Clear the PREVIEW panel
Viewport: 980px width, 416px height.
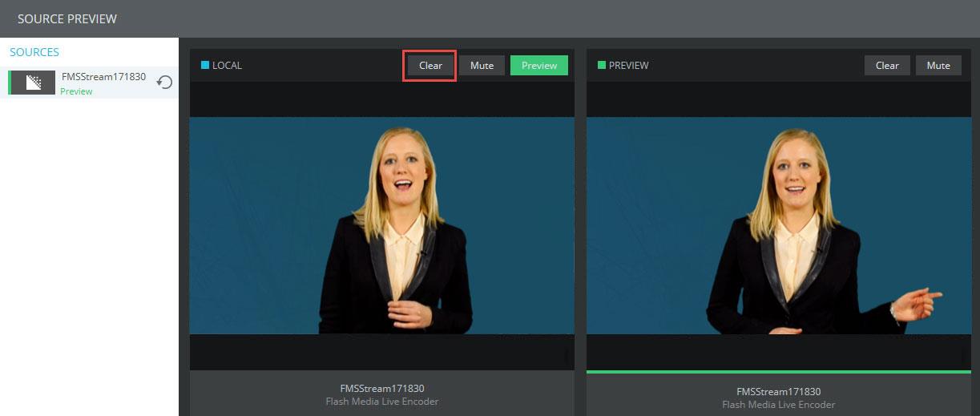click(x=887, y=66)
